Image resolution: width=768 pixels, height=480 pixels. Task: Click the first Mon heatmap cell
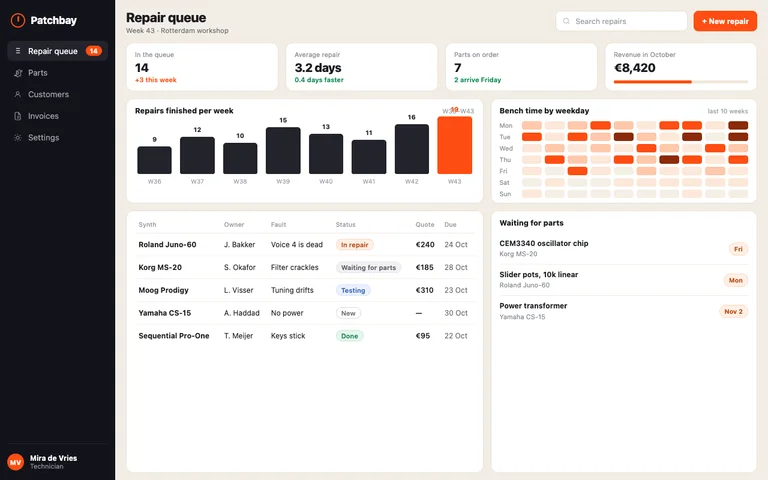click(x=532, y=125)
